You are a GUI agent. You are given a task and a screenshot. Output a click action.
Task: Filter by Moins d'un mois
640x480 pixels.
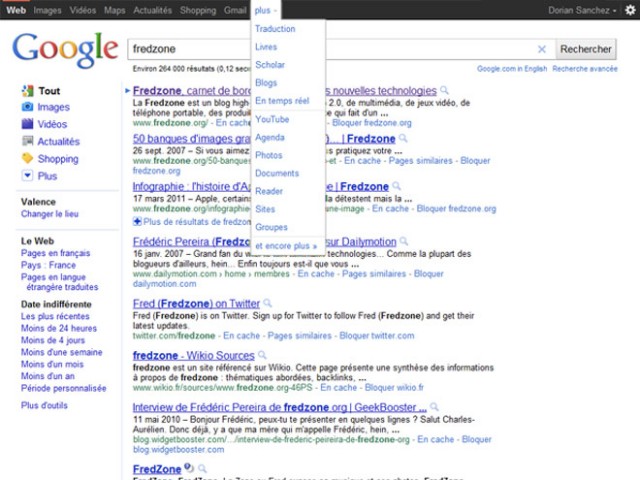(x=52, y=364)
